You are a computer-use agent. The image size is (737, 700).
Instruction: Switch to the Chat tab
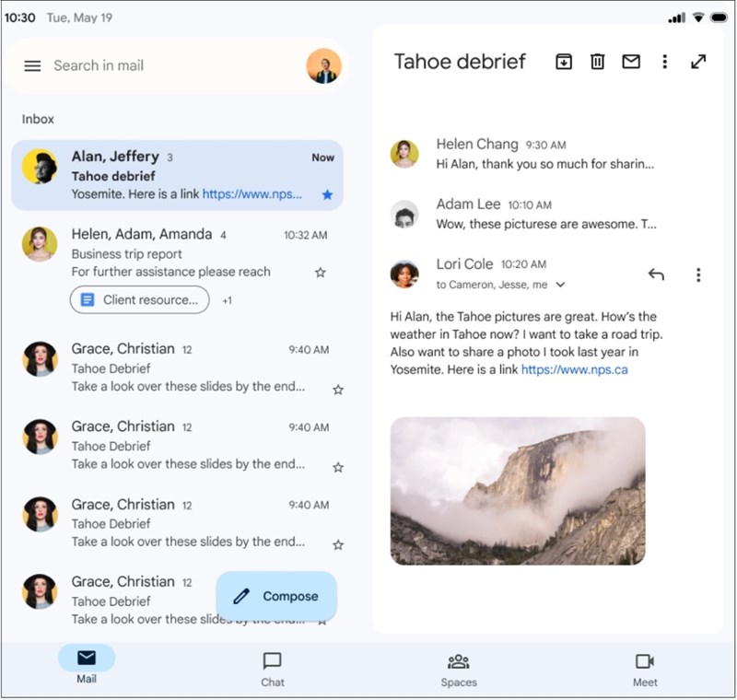click(x=272, y=665)
